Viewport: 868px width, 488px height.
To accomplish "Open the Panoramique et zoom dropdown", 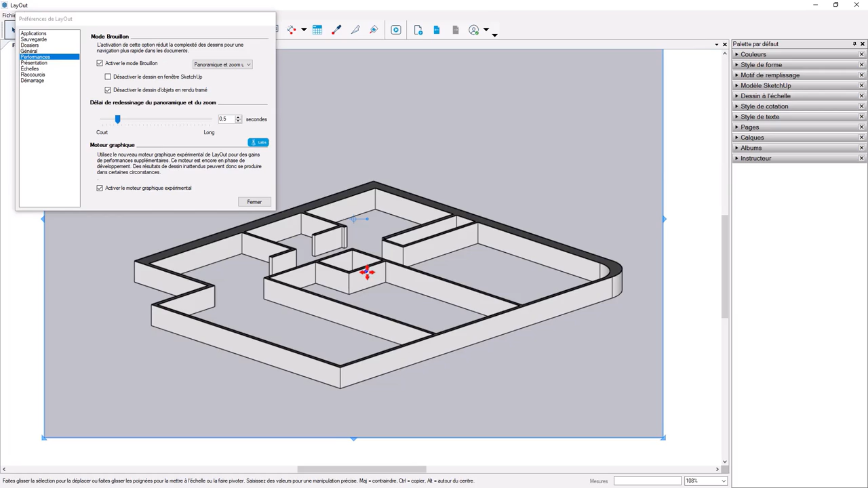I will [222, 64].
